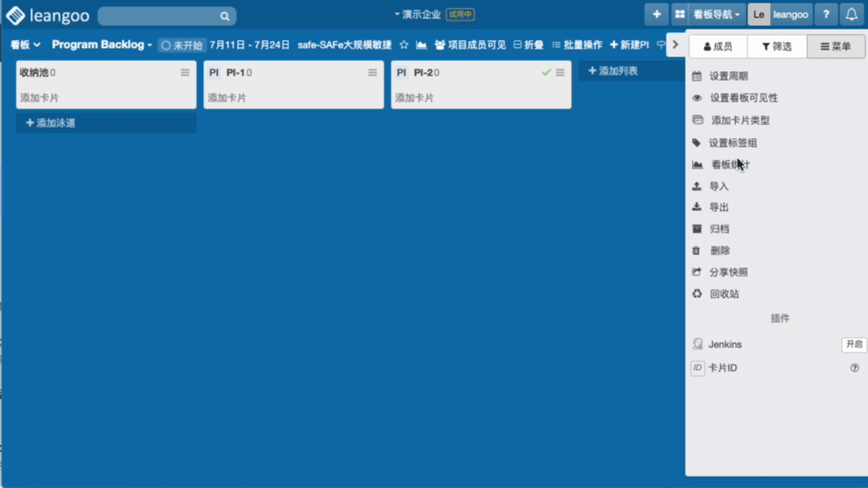Click help icon next to 卡片ID
868x488 pixels.
(x=854, y=368)
